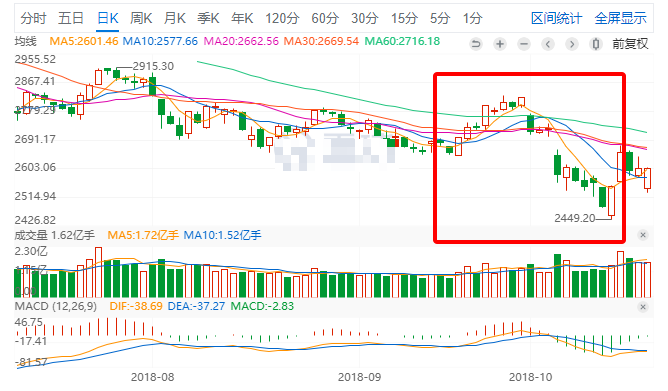Viewport: 668px width, 391px height.
Task: Click MA5:2601.46 indicator value
Action: pyautogui.click(x=84, y=41)
